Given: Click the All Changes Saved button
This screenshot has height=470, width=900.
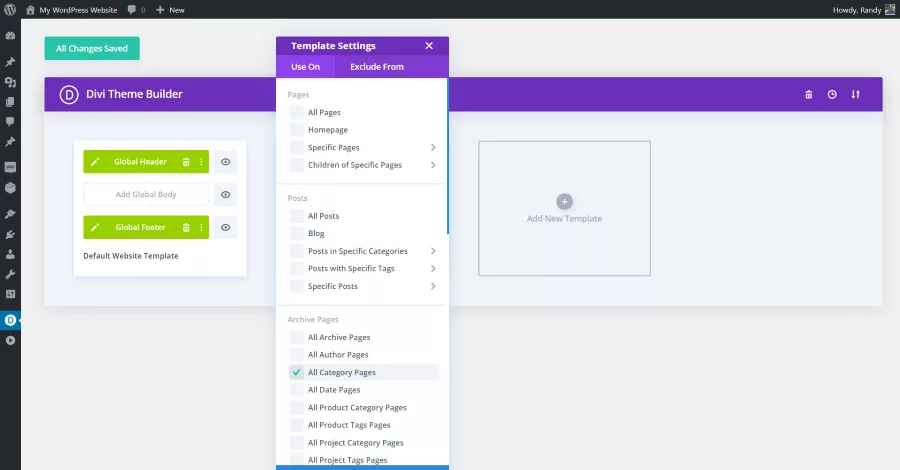Looking at the screenshot, I should (x=92, y=48).
